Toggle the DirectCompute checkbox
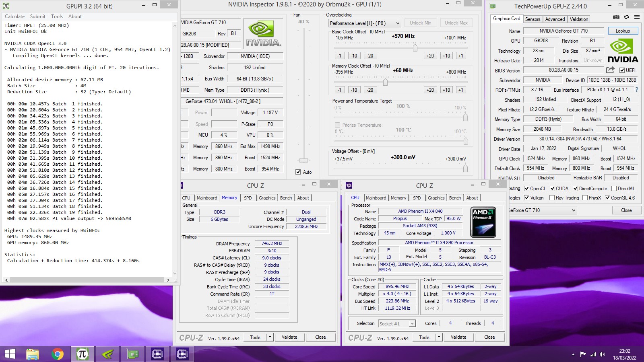 pyautogui.click(x=575, y=188)
